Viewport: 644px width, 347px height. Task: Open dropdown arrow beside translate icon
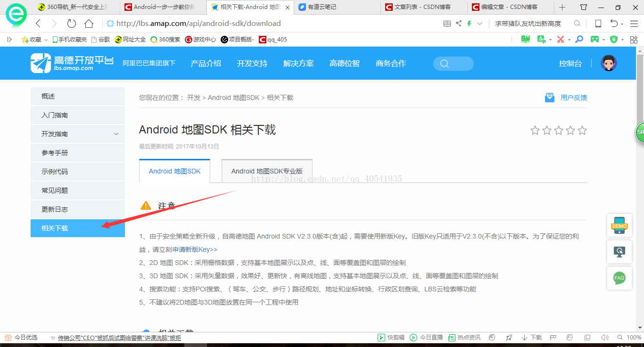coord(550,40)
